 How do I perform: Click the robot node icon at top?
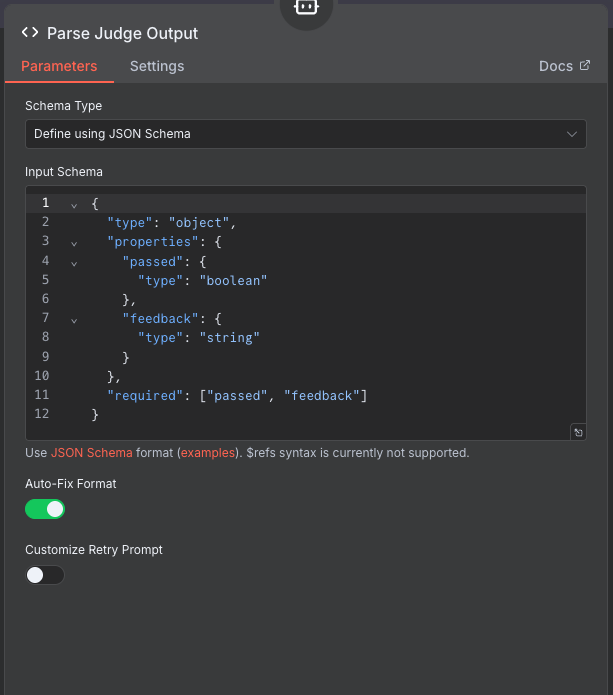point(306,8)
